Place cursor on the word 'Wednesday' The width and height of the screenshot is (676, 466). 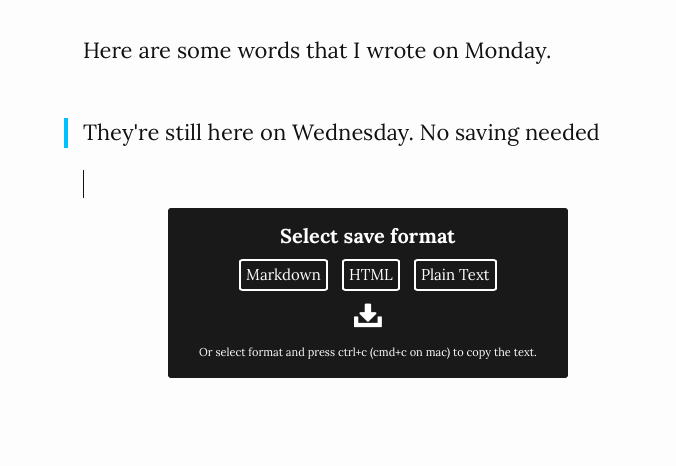[353, 133]
